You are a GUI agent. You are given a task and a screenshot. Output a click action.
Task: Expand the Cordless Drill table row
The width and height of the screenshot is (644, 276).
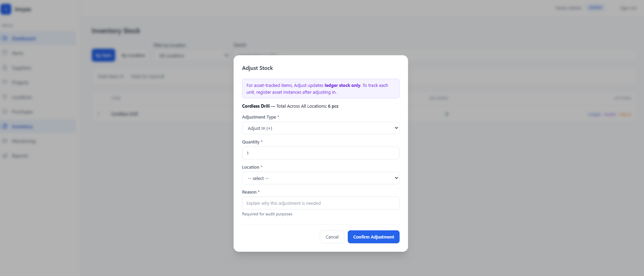pyautogui.click(x=99, y=114)
